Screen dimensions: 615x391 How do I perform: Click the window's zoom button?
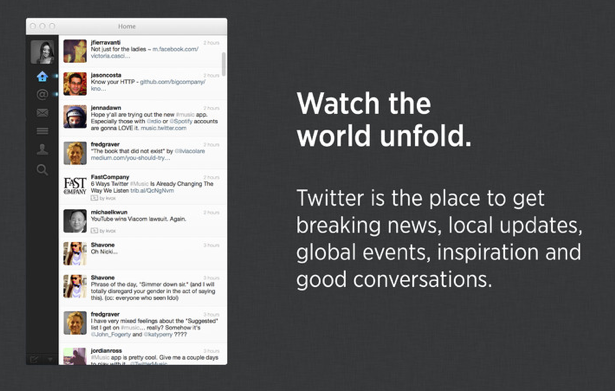point(52,26)
